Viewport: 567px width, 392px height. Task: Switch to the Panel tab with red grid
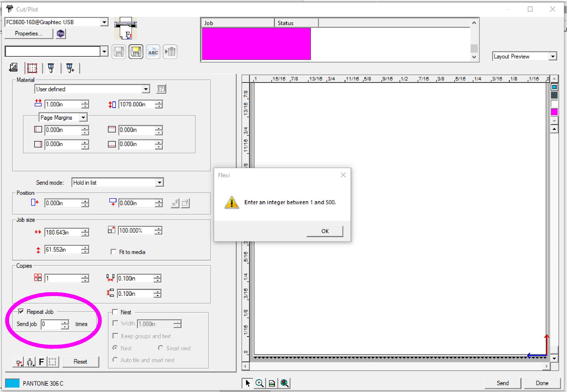click(32, 68)
